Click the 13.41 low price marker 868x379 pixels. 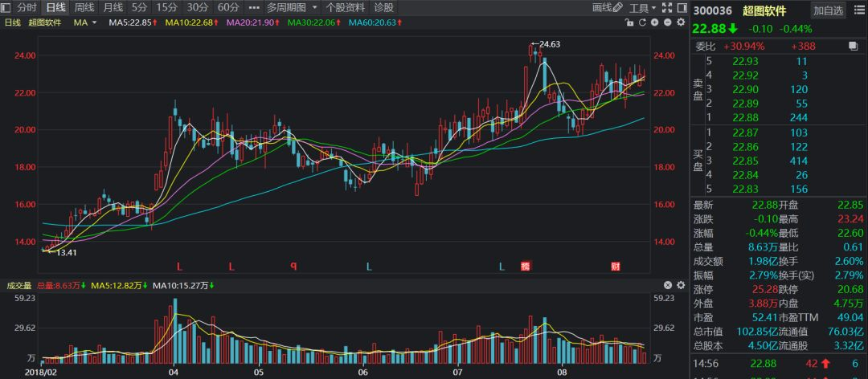click(61, 253)
